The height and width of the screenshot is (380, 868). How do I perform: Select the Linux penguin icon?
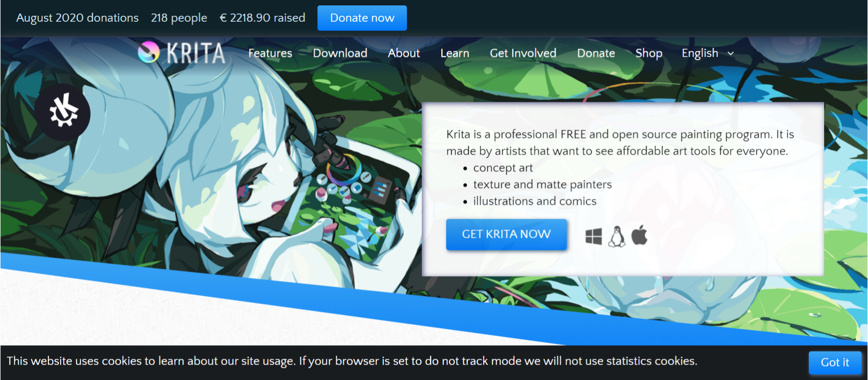pos(617,236)
